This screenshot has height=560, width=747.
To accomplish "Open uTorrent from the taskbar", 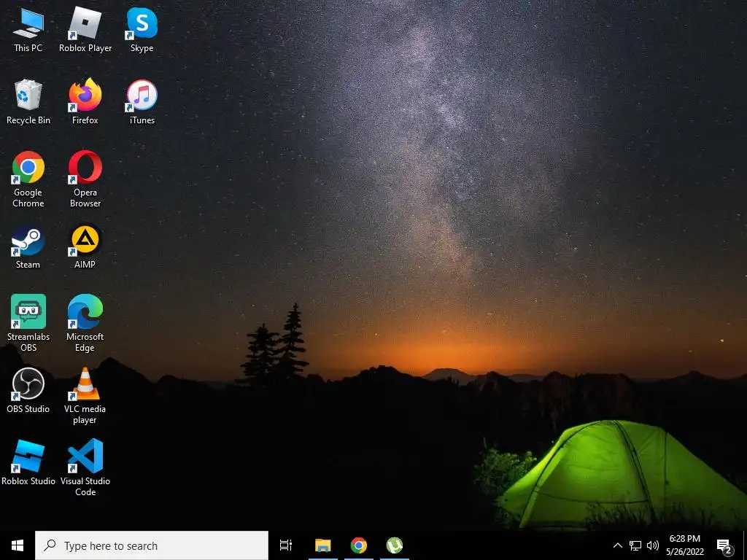I will [395, 545].
